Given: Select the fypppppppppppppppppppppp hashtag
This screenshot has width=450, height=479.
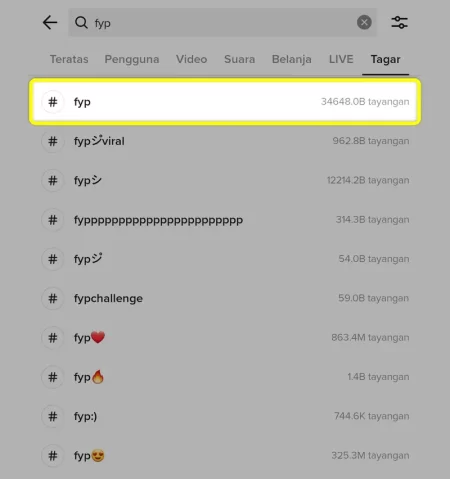Looking at the screenshot, I should 225,220.
